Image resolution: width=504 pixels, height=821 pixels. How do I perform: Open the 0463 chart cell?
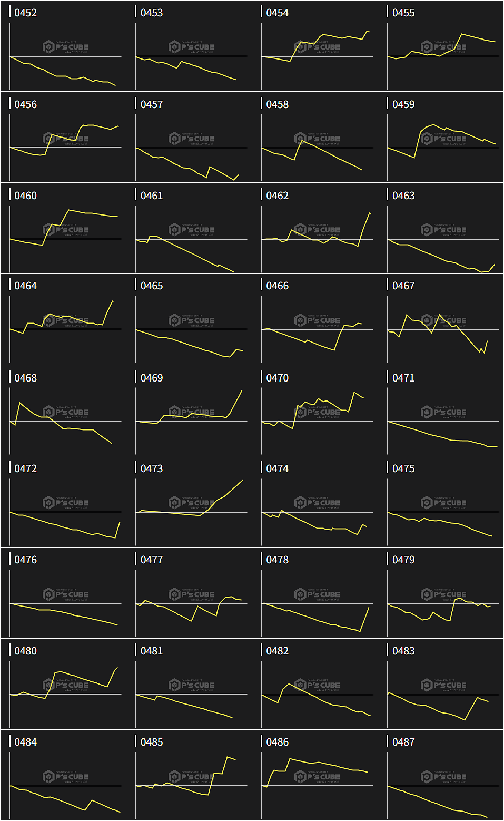[441, 229]
